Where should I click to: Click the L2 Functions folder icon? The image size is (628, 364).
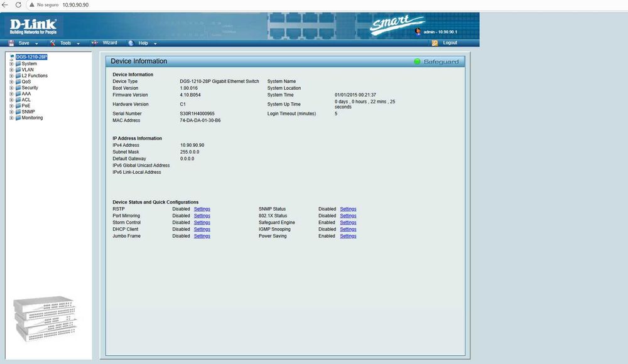coord(18,76)
